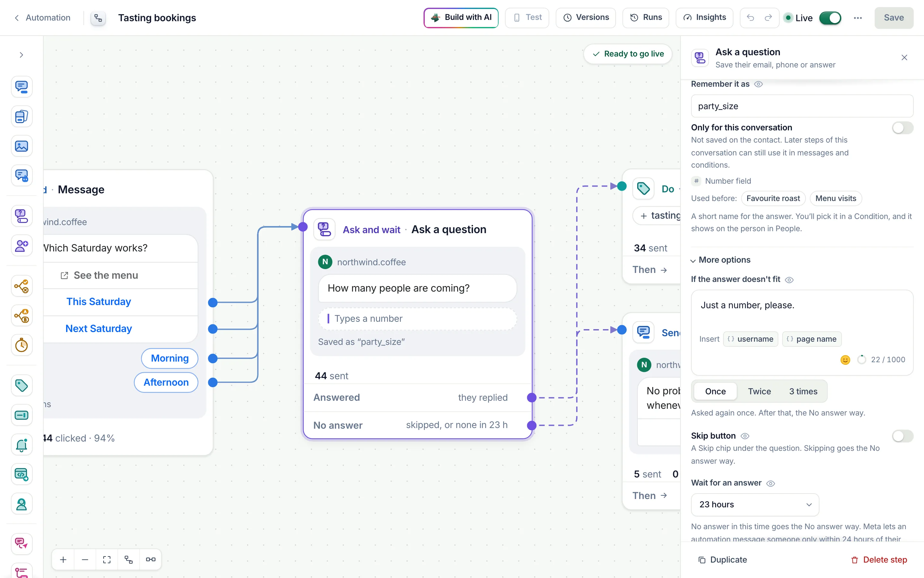
Task: Save the automation
Action: (894, 18)
